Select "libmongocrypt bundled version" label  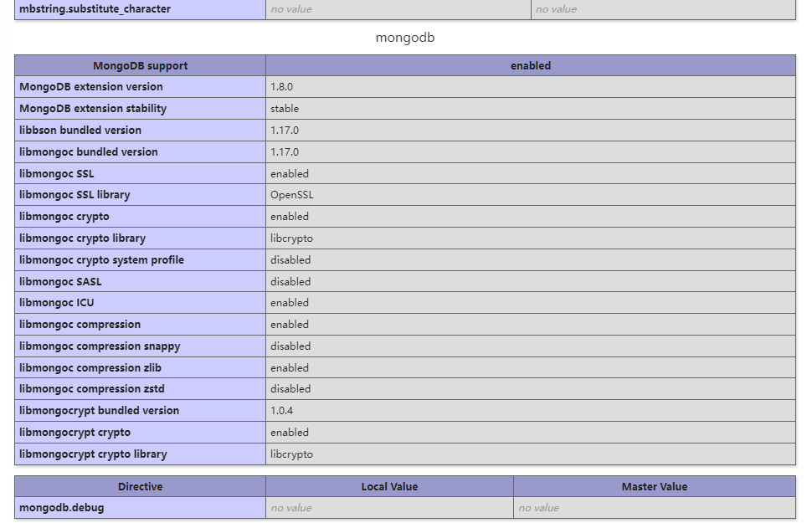tap(99, 411)
